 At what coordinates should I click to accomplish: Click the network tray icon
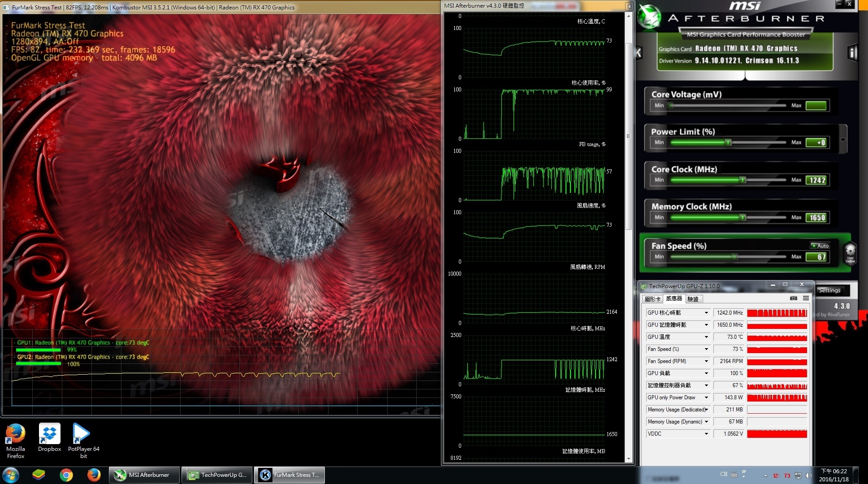[798, 475]
